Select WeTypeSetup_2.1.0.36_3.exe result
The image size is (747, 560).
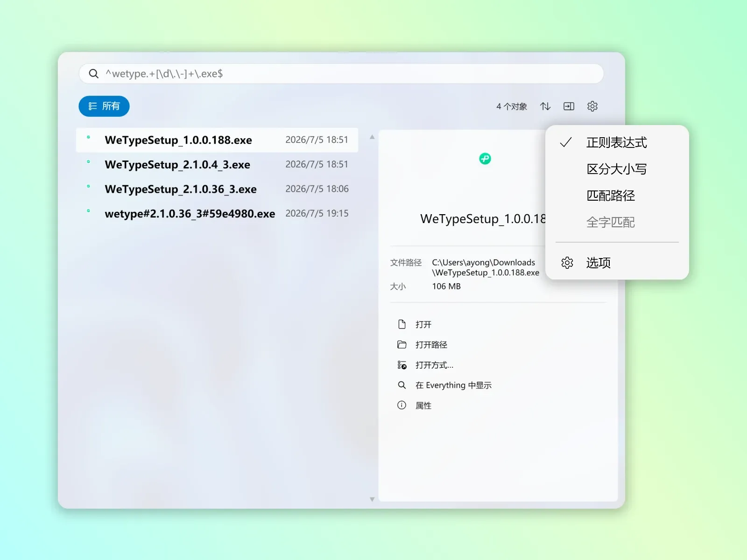[x=217, y=189]
